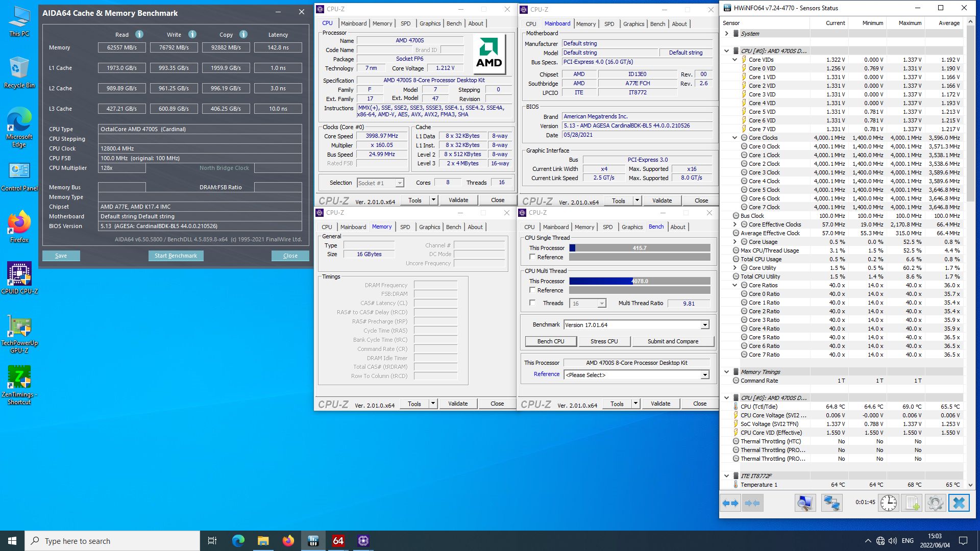Open the notification center icon

963,541
